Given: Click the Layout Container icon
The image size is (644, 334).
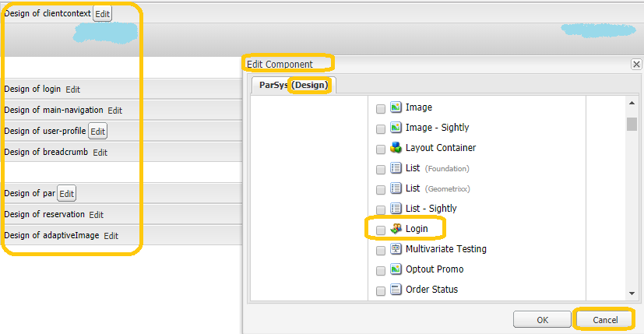Looking at the screenshot, I should [396, 148].
